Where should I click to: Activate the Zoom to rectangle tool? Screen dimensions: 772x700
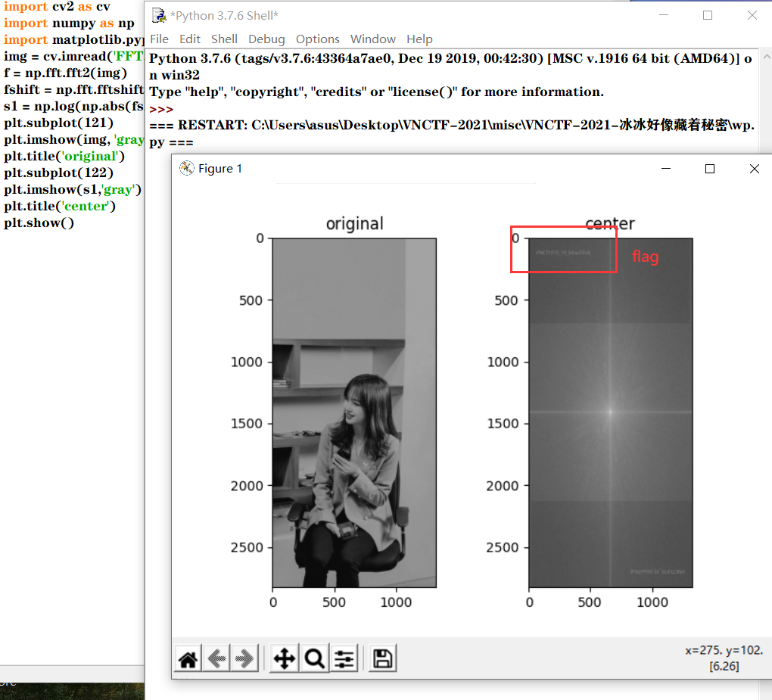coord(314,659)
